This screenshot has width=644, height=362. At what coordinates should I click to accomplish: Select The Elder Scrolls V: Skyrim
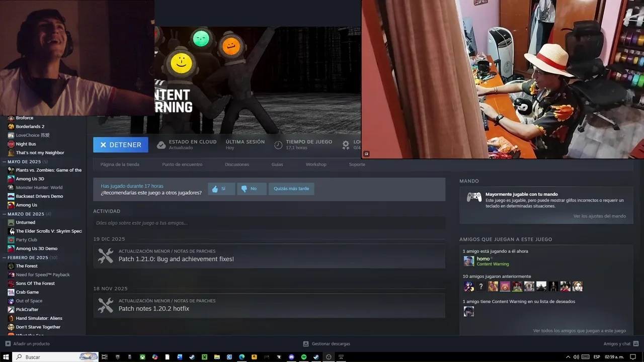[x=49, y=231]
